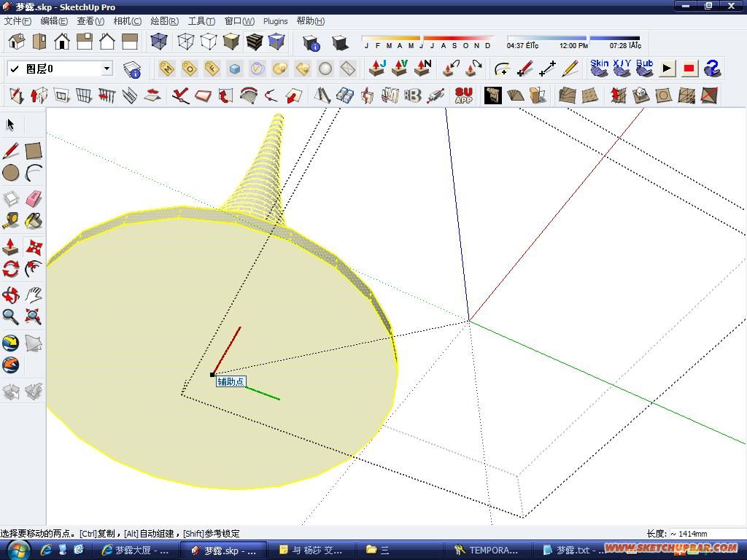The height and width of the screenshot is (560, 747).
Task: Open the 文件(F) menu
Action: (x=18, y=21)
